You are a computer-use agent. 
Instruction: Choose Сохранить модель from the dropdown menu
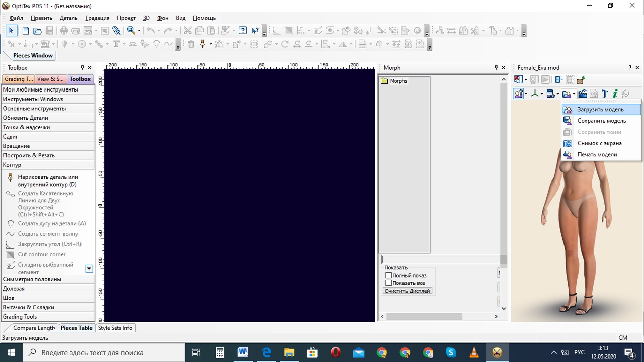point(601,121)
